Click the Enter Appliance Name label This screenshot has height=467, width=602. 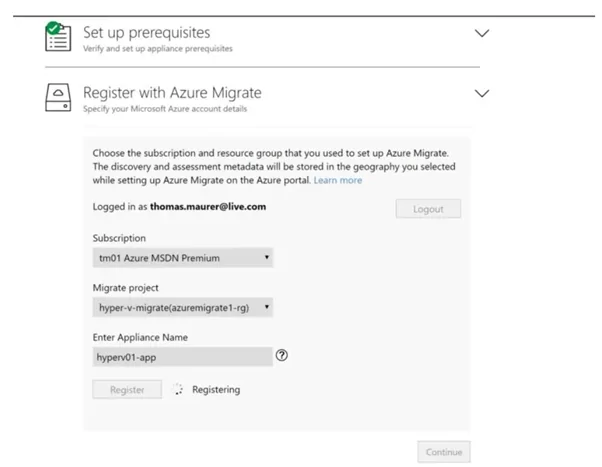click(x=140, y=337)
